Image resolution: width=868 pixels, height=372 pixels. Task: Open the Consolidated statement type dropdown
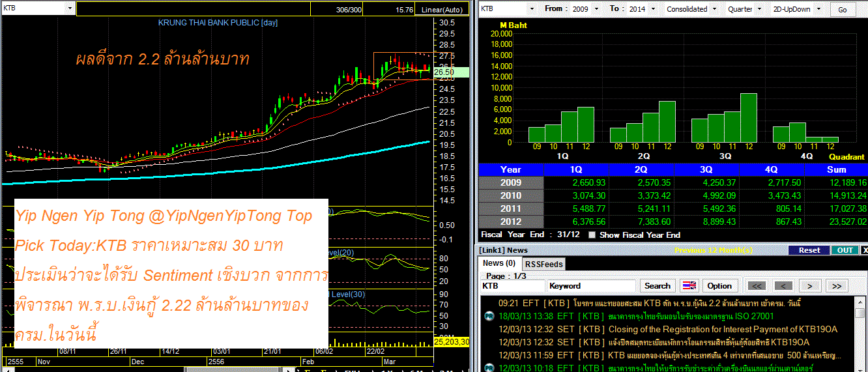point(714,9)
